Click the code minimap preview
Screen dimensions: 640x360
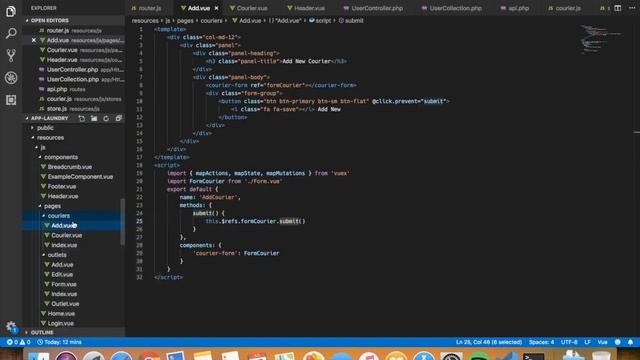pyautogui.click(x=600, y=40)
